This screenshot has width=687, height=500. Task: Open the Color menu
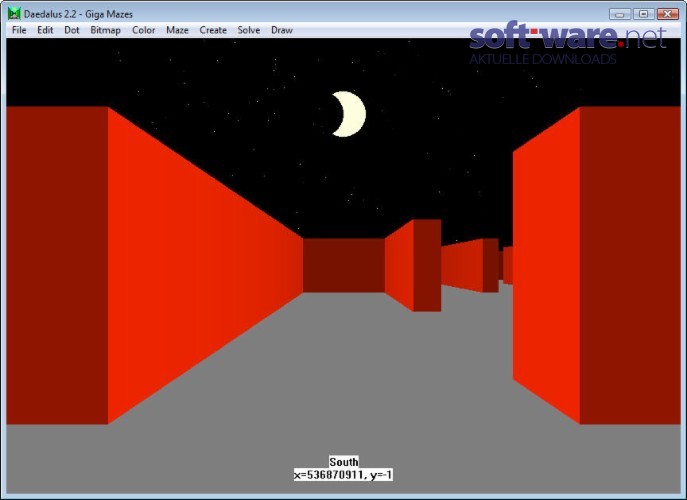(143, 30)
